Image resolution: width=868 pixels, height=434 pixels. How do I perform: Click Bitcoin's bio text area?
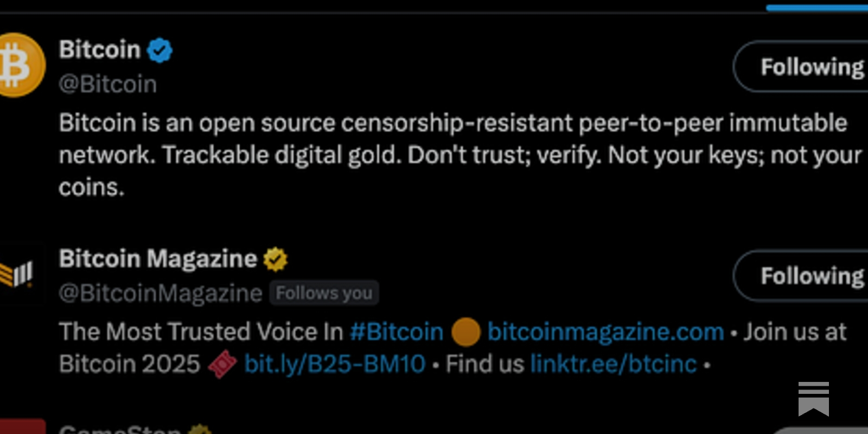coord(434,155)
